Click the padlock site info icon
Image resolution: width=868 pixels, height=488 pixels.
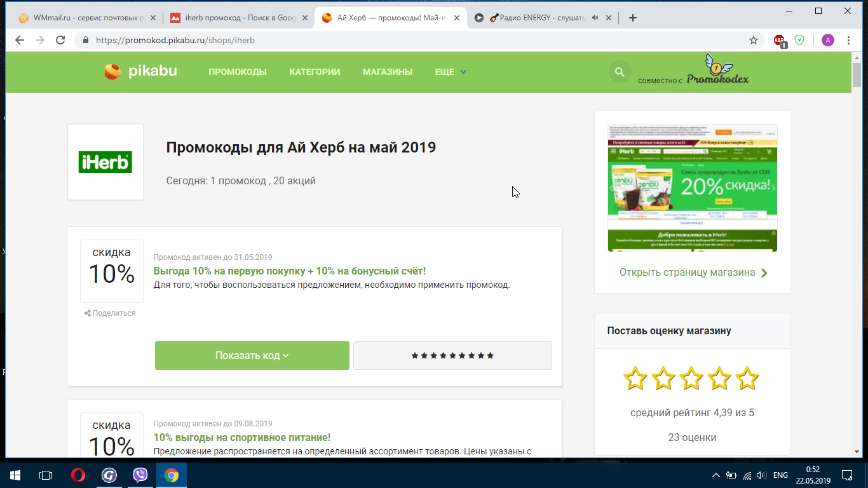pyautogui.click(x=86, y=40)
